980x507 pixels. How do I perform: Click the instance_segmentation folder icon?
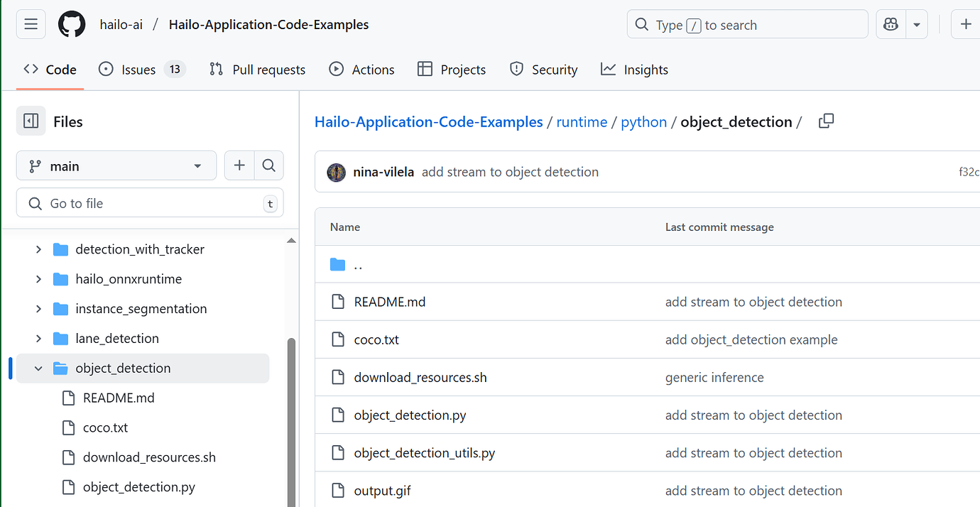[x=61, y=309]
